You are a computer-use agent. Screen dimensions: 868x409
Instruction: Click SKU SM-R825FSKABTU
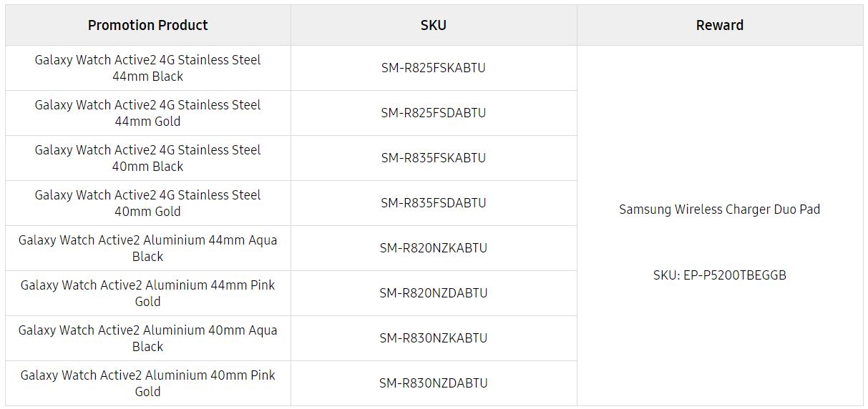pos(433,68)
